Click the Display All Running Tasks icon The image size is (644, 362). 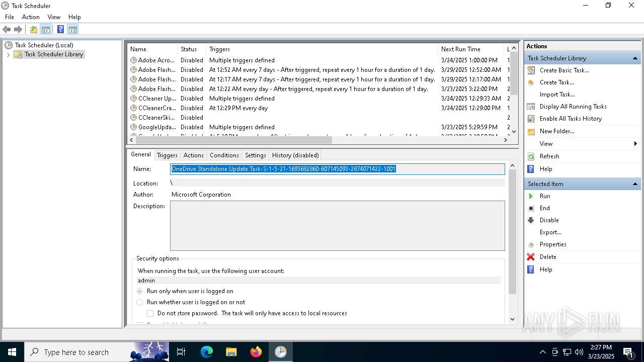tap(531, 107)
